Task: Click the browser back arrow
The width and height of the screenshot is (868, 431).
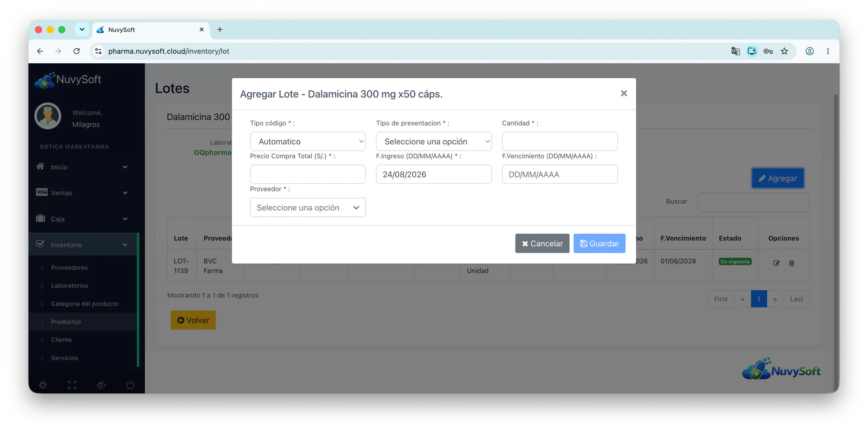Action: [40, 52]
